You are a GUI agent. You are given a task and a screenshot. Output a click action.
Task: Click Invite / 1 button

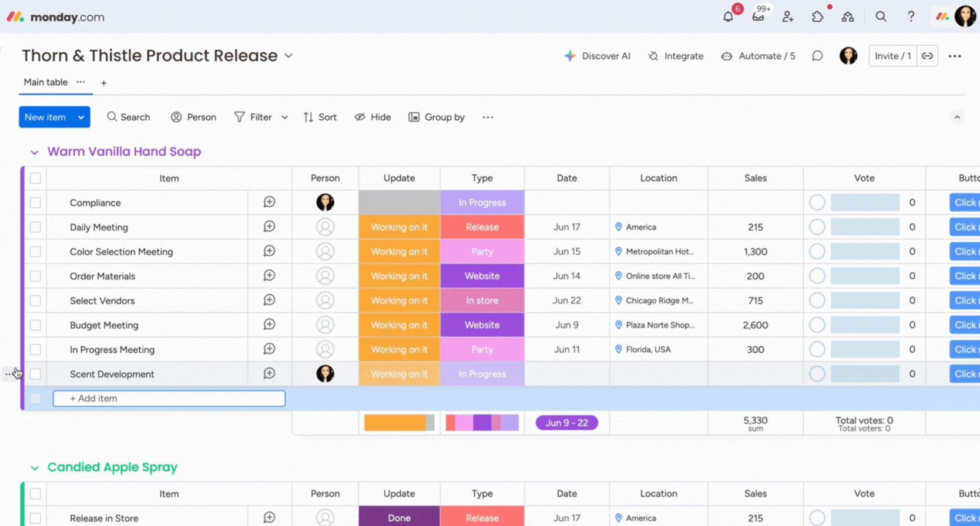(892, 56)
